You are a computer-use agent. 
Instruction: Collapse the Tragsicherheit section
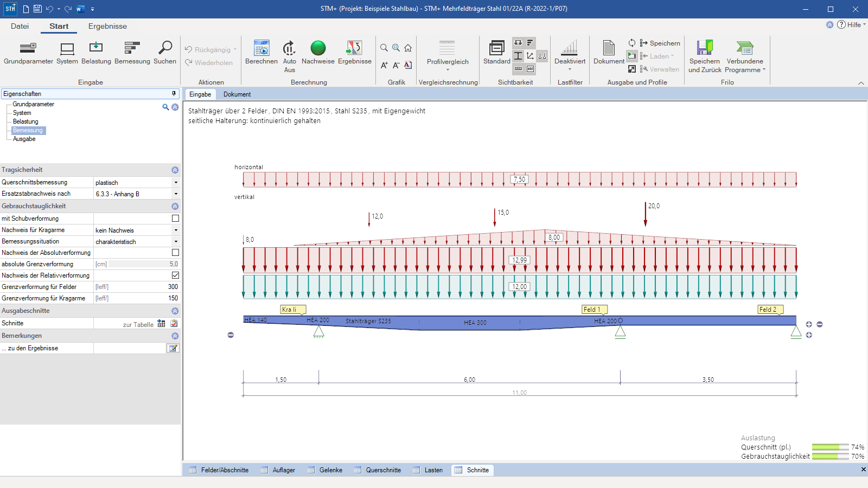[175, 170]
